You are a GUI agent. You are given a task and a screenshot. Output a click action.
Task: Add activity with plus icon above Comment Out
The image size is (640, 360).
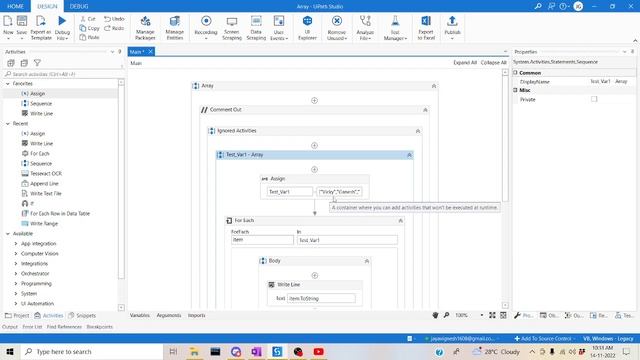(314, 100)
